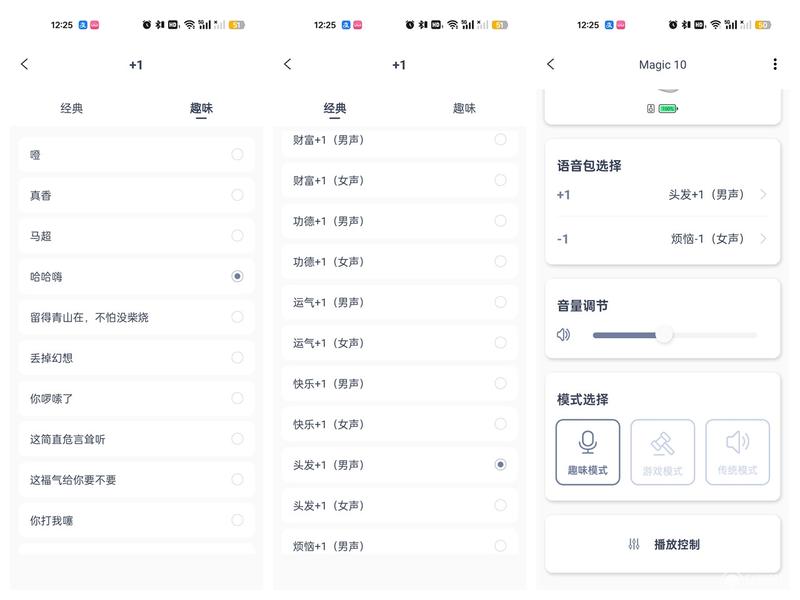Expand the -1 voice pack chevron
800x600 pixels.
[763, 238]
